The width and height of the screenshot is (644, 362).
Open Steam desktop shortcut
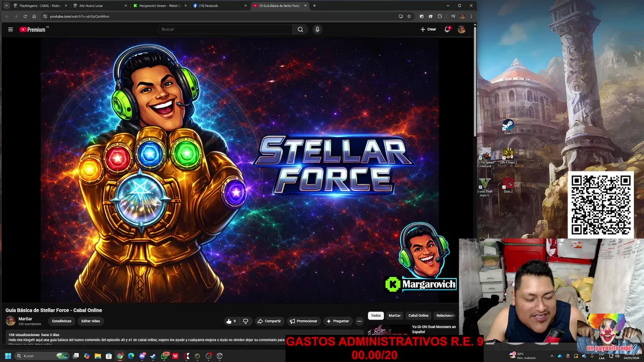coord(508,127)
